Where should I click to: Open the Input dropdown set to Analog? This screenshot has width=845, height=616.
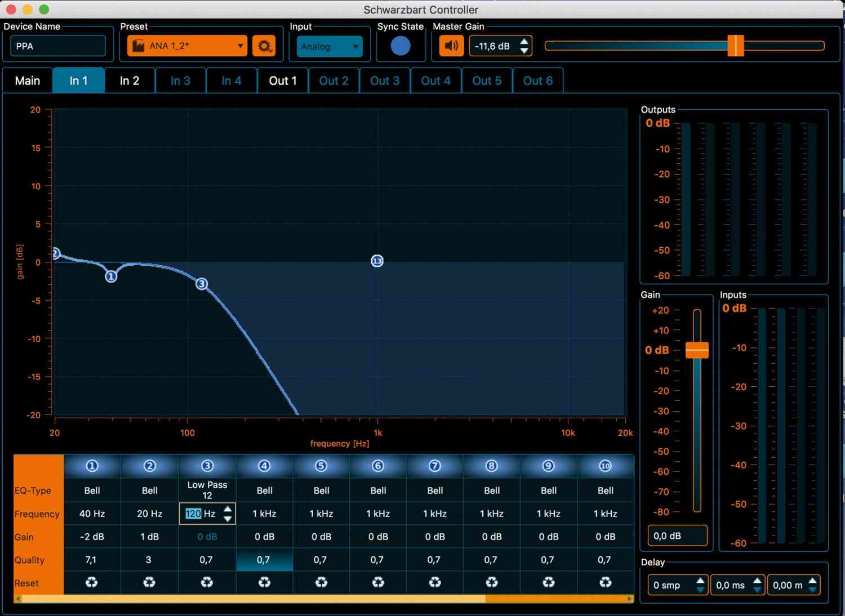(330, 47)
